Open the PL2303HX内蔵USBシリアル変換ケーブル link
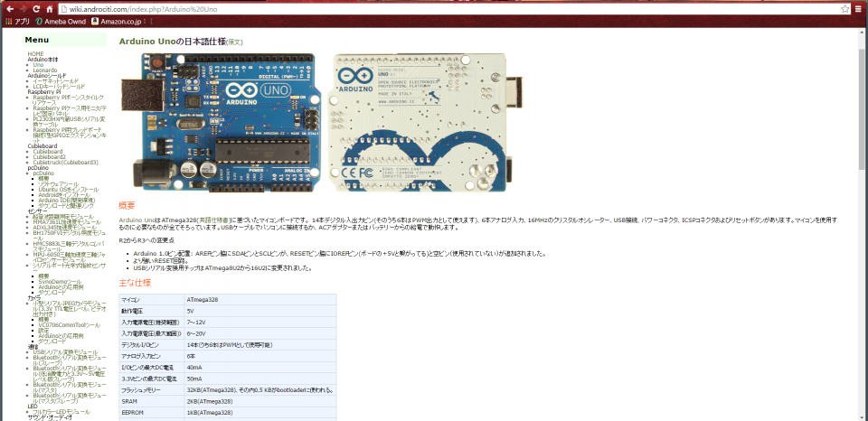The height and width of the screenshot is (421, 868). 69,121
